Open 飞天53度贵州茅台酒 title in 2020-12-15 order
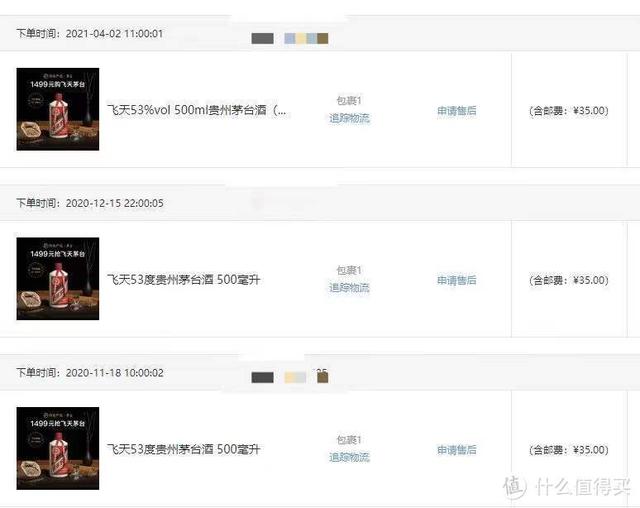This screenshot has width=640, height=508. tap(183, 280)
